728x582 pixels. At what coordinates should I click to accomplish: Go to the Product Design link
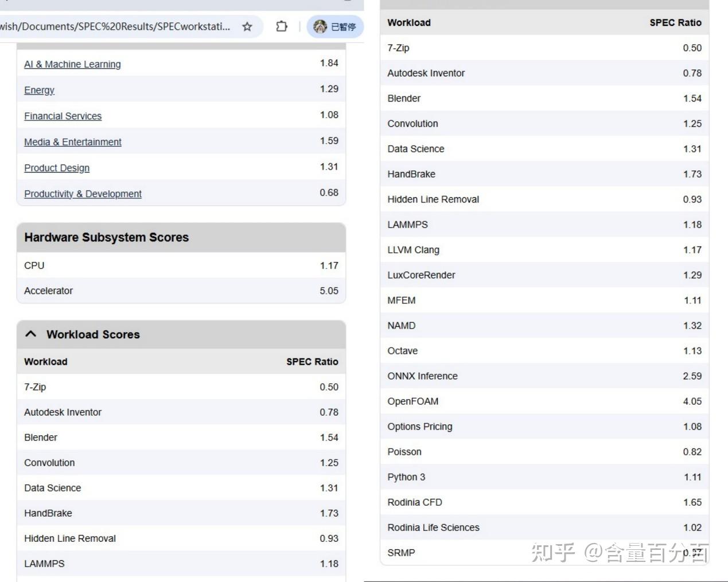point(57,168)
